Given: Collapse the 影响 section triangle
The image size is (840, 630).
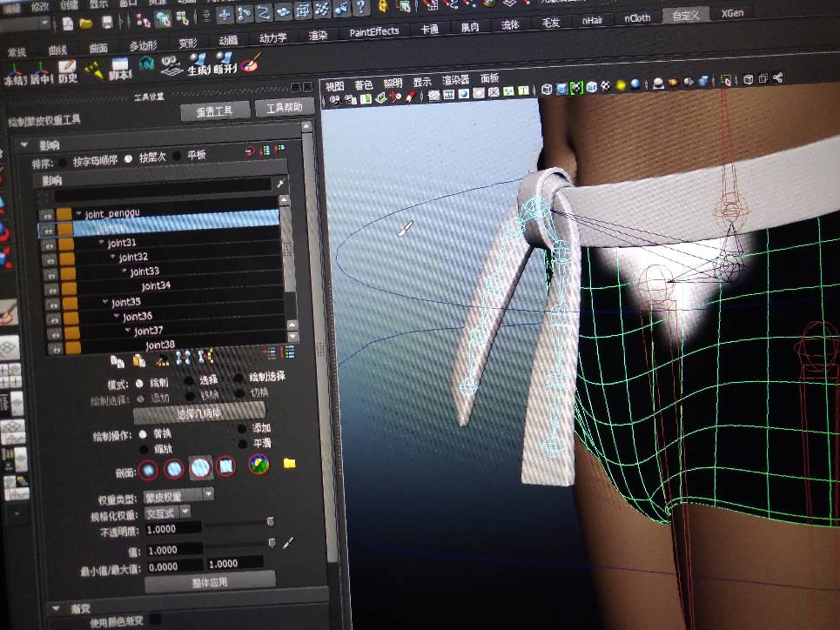Looking at the screenshot, I should pos(24,145).
